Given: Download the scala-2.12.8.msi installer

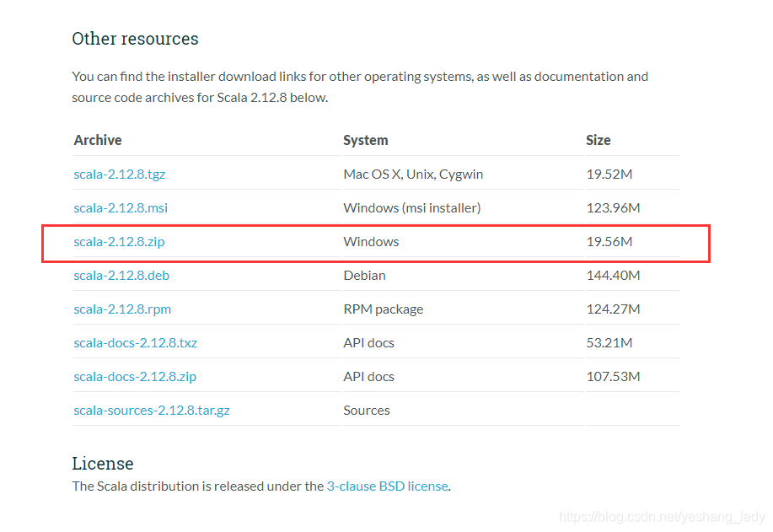Looking at the screenshot, I should 121,208.
